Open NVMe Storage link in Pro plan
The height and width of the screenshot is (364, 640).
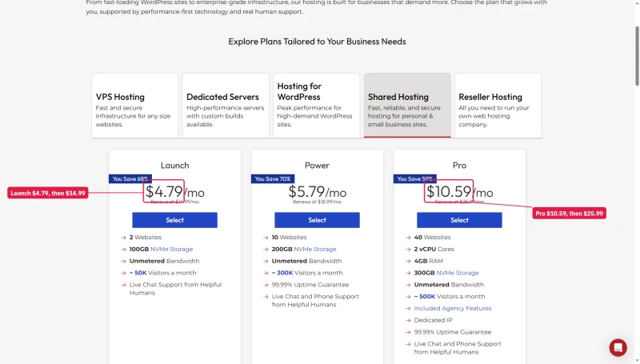pyautogui.click(x=457, y=273)
